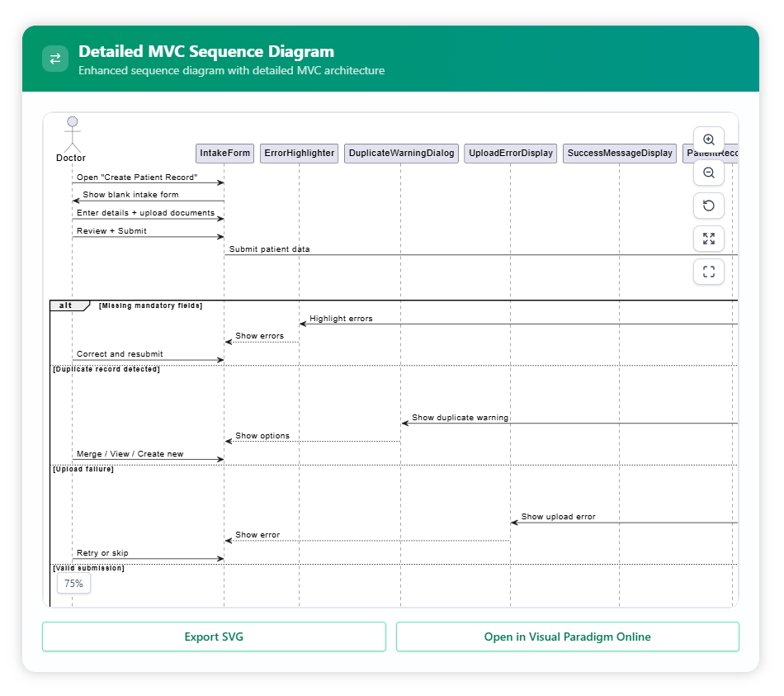Screen dimensions: 784x696
Task: Click the swap arrows icon in the header
Action: click(x=55, y=59)
